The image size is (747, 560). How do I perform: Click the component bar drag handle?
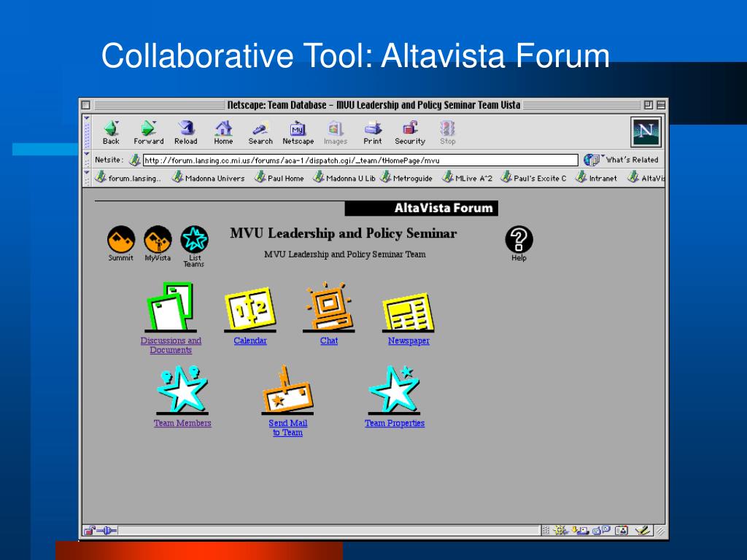(546, 531)
